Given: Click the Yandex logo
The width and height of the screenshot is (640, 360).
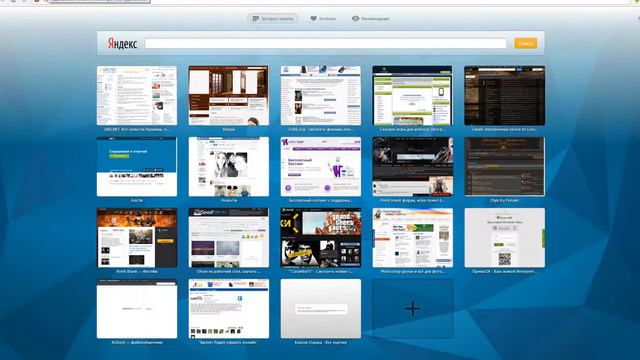Looking at the screenshot, I should pos(122,43).
